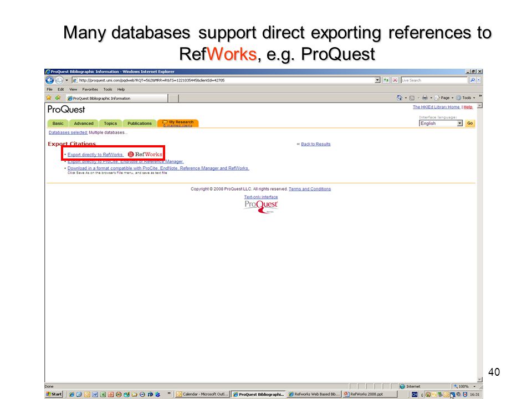532x399 pixels.
Task: Open the recent pages dropdown beside Forward
Action: coord(67,80)
